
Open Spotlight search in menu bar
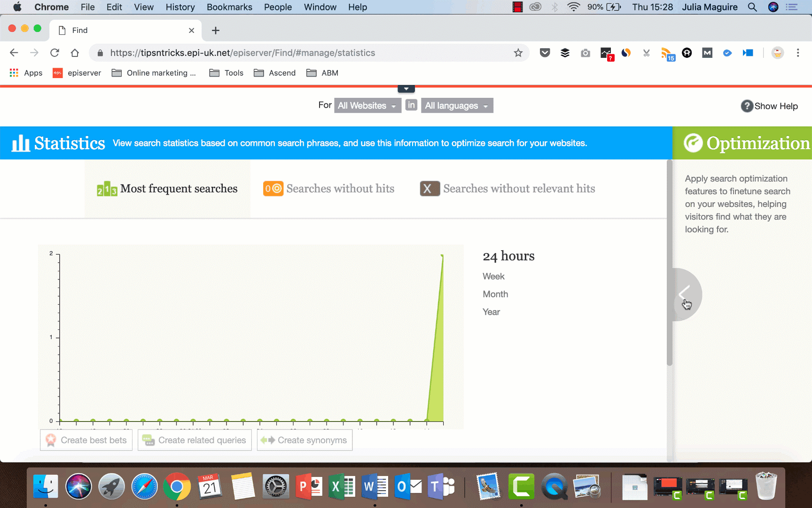(x=752, y=7)
